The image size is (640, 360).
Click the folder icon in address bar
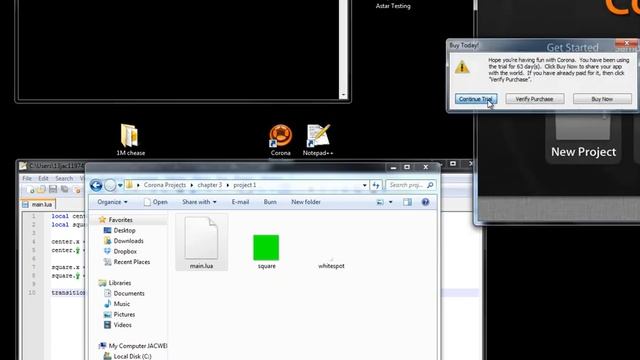[129, 185]
